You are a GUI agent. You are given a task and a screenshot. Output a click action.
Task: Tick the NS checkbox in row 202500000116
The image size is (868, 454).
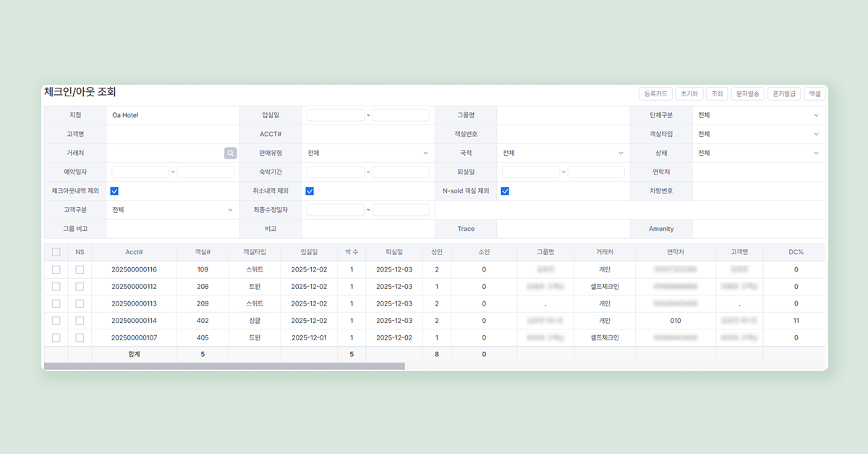[x=80, y=269]
